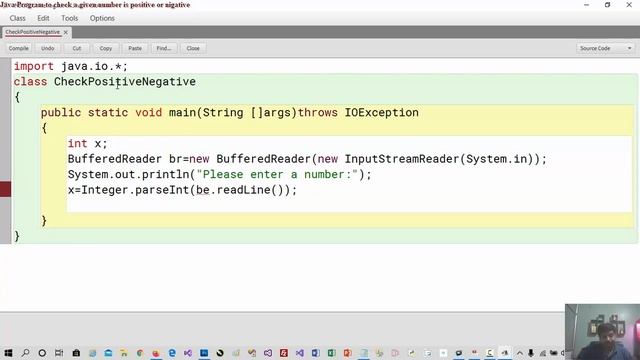640x360 pixels.
Task: Select the CheckPositiveNegative tab
Action: pos(33,32)
